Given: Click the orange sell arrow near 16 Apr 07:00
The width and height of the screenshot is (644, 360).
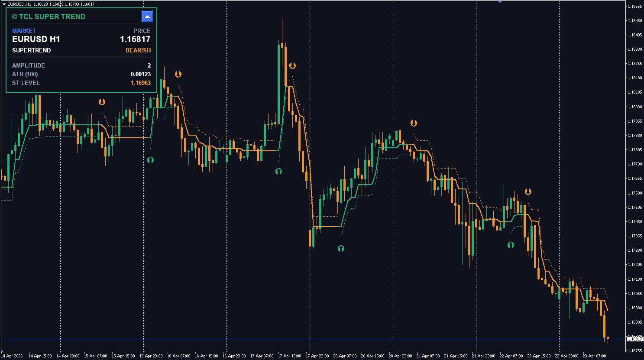Looking at the screenshot, I should click(178, 74).
